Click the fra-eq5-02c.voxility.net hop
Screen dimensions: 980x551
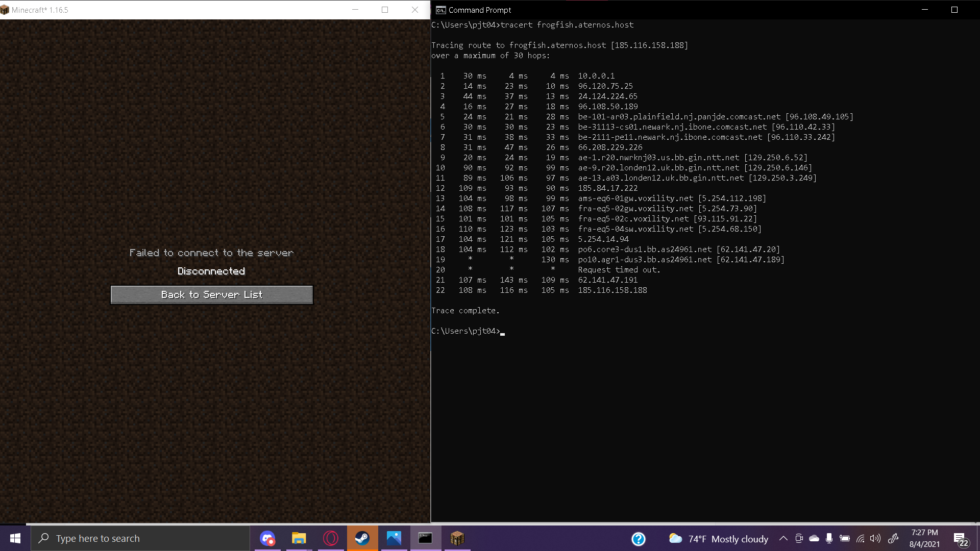pyautogui.click(x=667, y=218)
